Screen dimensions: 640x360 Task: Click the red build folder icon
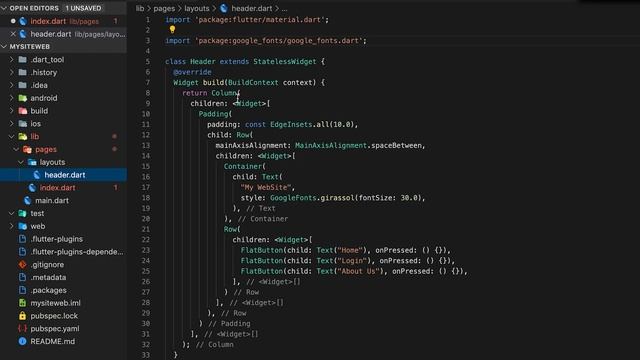23,111
